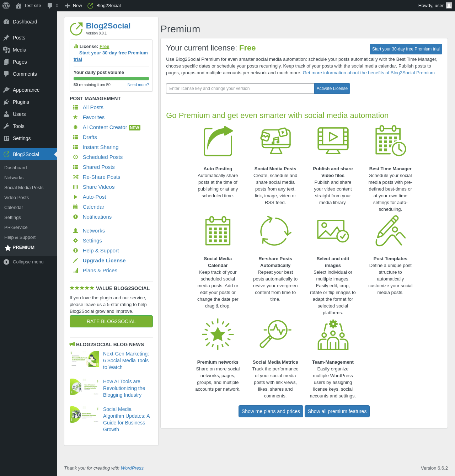Click the Select and edit images icon
Image resolution: width=455 pixels, height=476 pixels.
click(x=333, y=231)
